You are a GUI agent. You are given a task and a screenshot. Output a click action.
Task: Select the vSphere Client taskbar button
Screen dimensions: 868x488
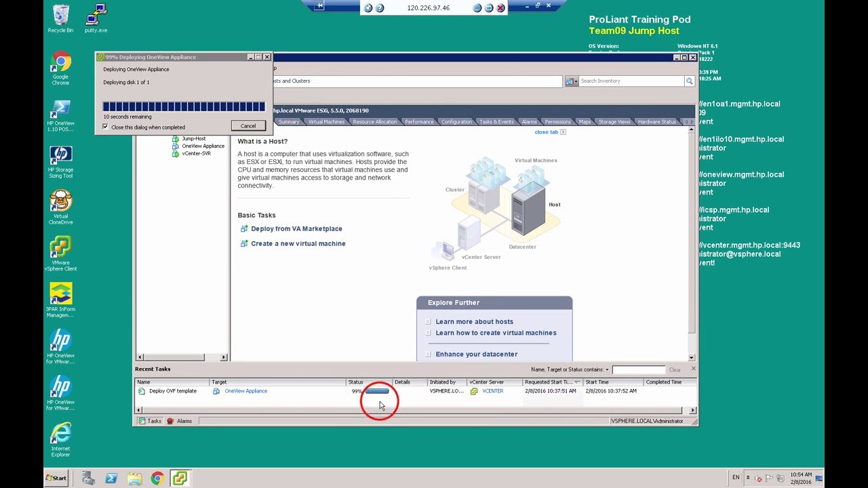pos(180,478)
